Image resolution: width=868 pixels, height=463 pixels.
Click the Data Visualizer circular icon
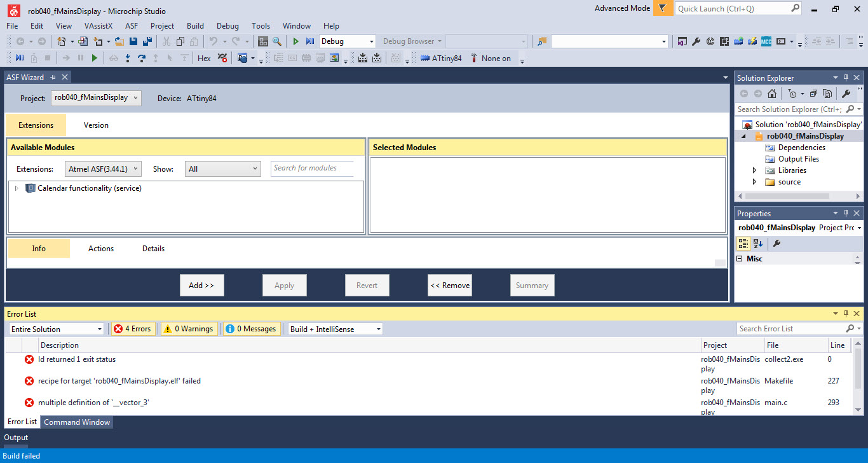pyautogui.click(x=710, y=41)
